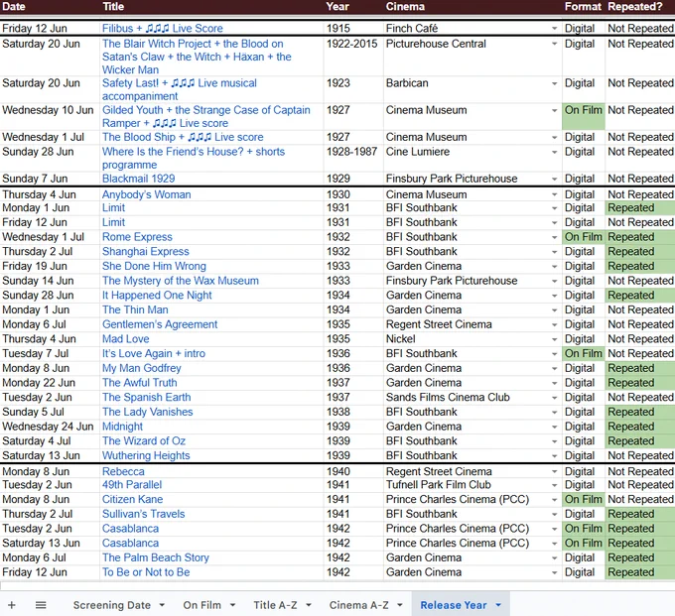Open cinema dropdown for Picturehouse Central row
The image size is (675, 616).
pyautogui.click(x=555, y=44)
